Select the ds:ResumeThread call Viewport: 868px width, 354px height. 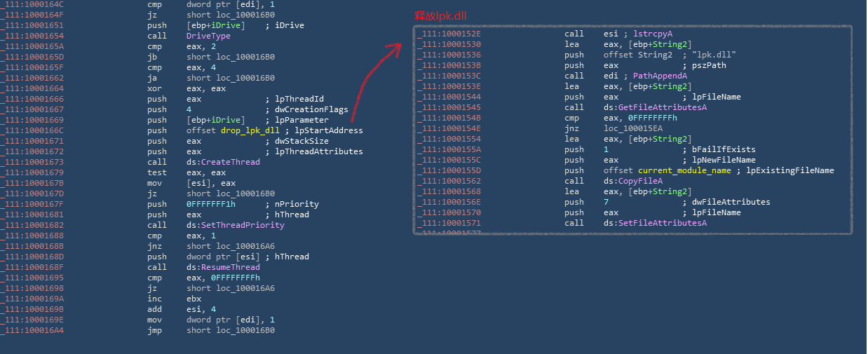pos(223,267)
